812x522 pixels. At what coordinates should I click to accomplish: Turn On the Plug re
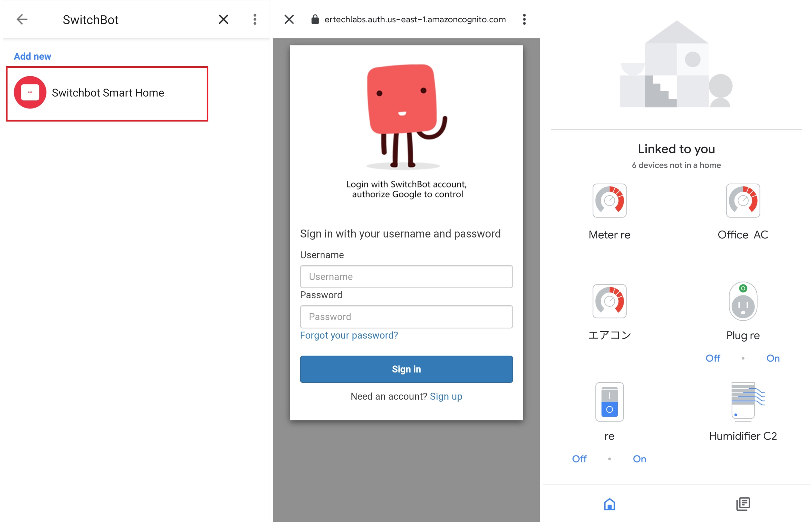(773, 358)
